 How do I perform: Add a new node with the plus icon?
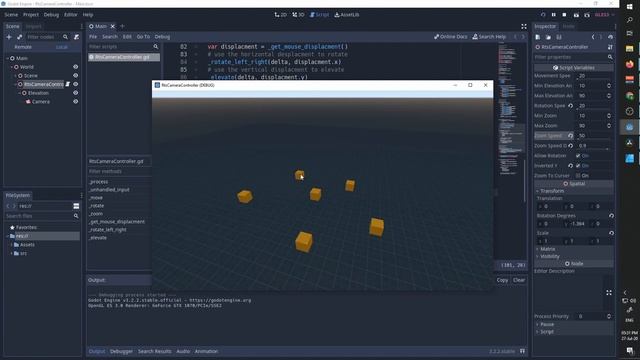point(9,37)
